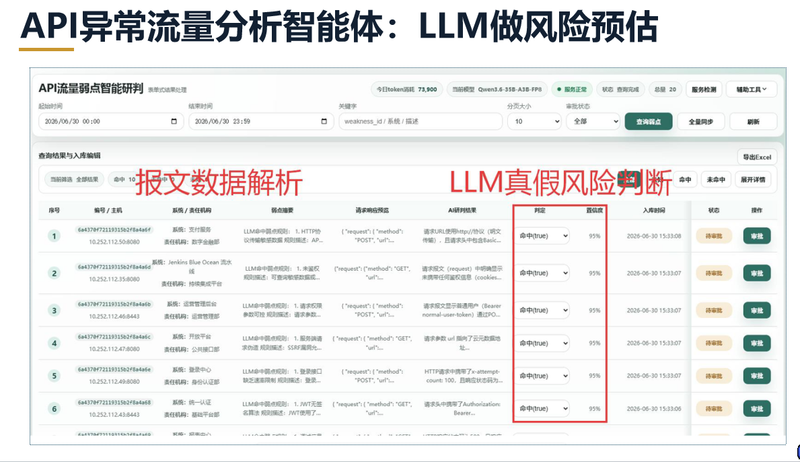Click ID tag of row 2
Image resolution: width=800 pixels, height=462 pixels.
(x=114, y=267)
